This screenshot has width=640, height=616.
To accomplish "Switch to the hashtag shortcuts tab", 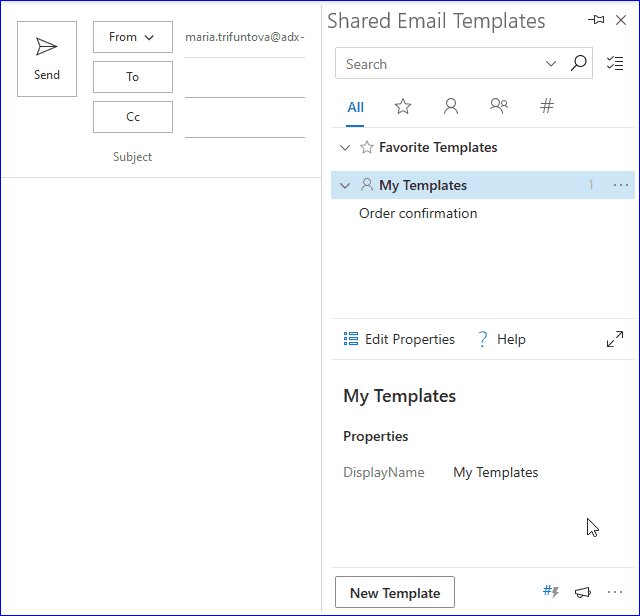I will pos(547,106).
